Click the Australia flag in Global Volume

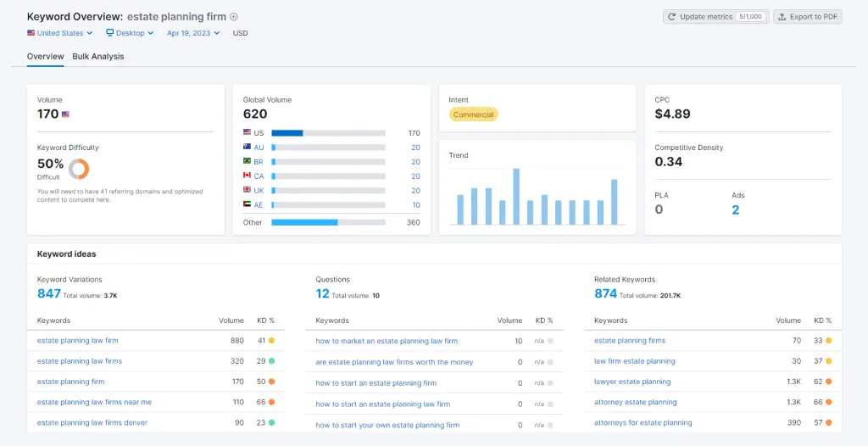(x=247, y=147)
